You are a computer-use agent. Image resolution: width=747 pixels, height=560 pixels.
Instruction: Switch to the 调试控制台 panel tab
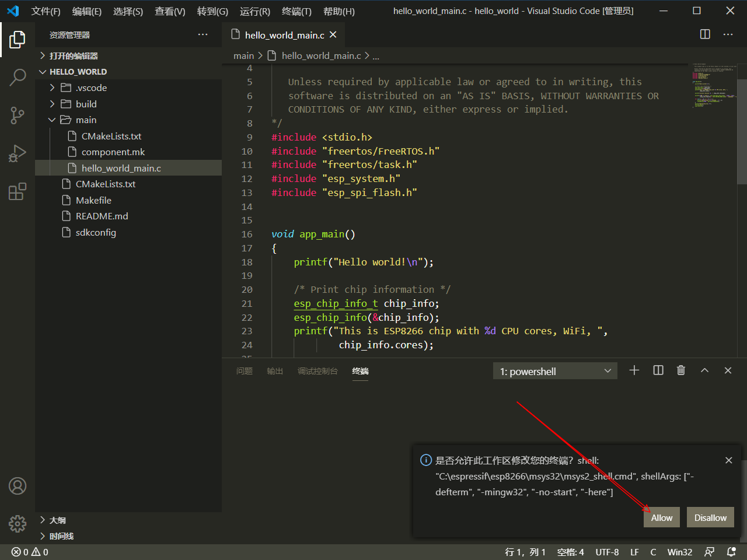317,371
